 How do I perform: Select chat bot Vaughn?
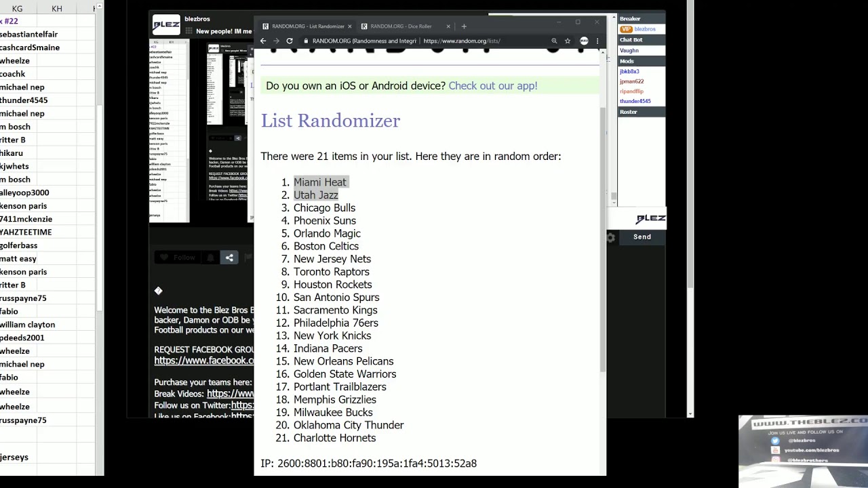tap(629, 50)
